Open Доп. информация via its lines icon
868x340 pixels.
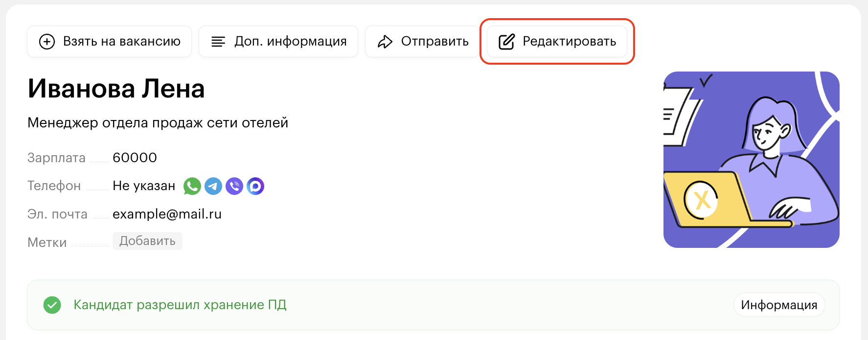pos(218,42)
